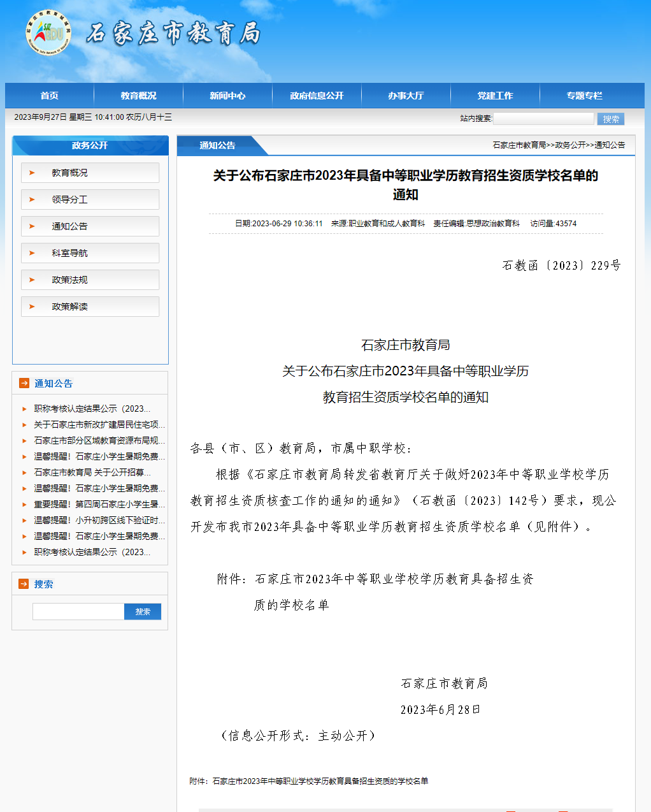Click breadcrumb link 石家庄市教育局

(x=519, y=145)
